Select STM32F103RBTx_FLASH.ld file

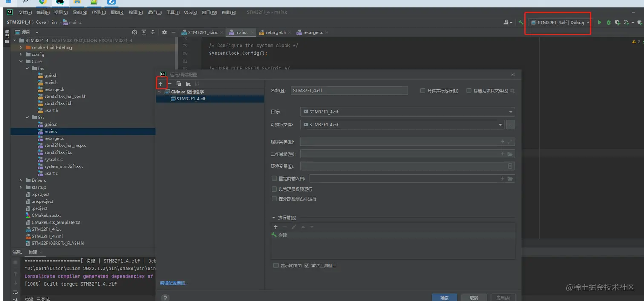click(x=58, y=243)
